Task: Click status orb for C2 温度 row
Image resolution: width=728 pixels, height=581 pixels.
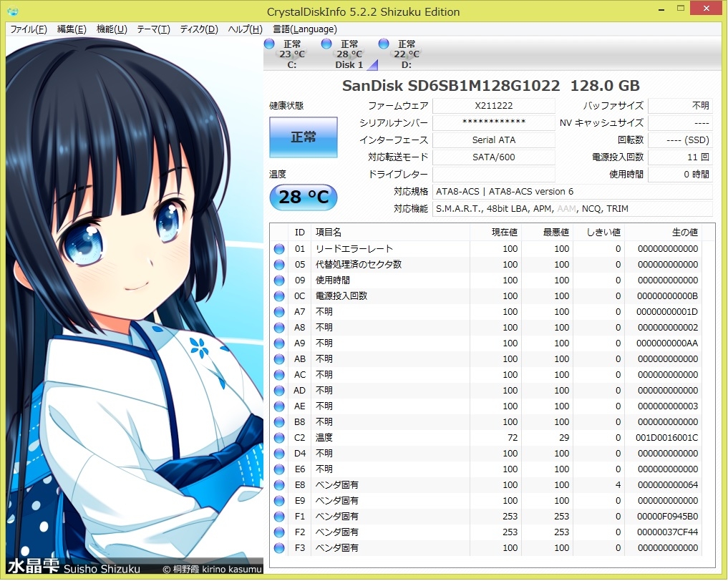Action: [279, 438]
